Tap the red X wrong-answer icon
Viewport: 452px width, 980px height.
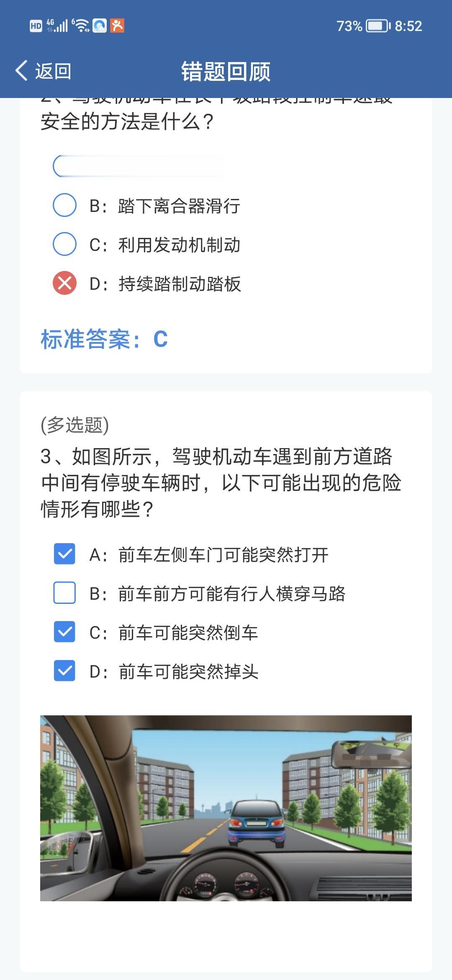click(64, 283)
